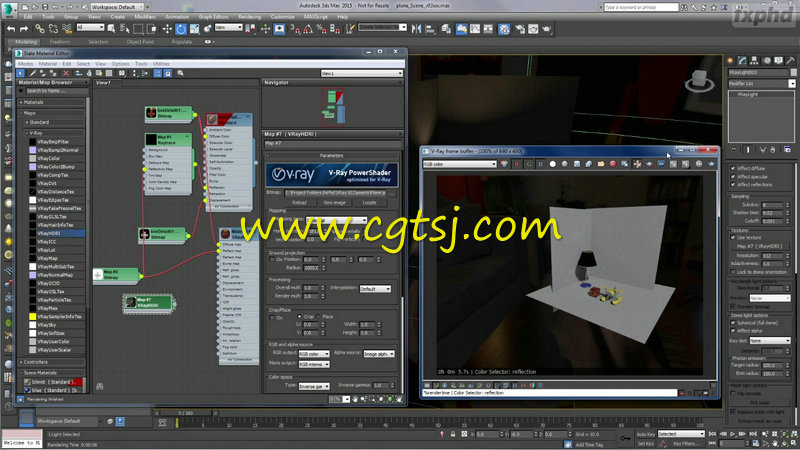Screen dimensions: 800x450
Task: Toggle the Use texture checkbox
Action: click(x=733, y=237)
